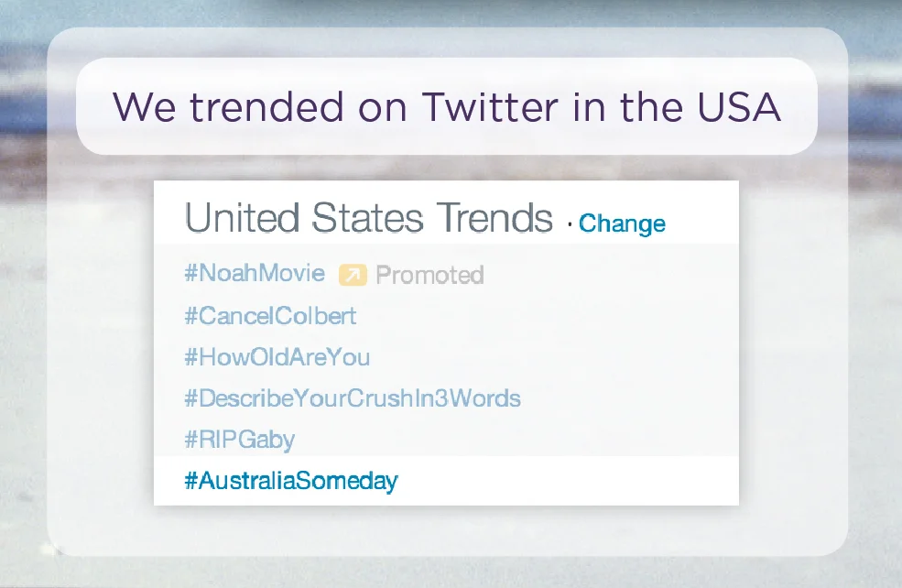Click the blank area right of #RIPGaby
902x588 pixels.
pyautogui.click(x=516, y=440)
